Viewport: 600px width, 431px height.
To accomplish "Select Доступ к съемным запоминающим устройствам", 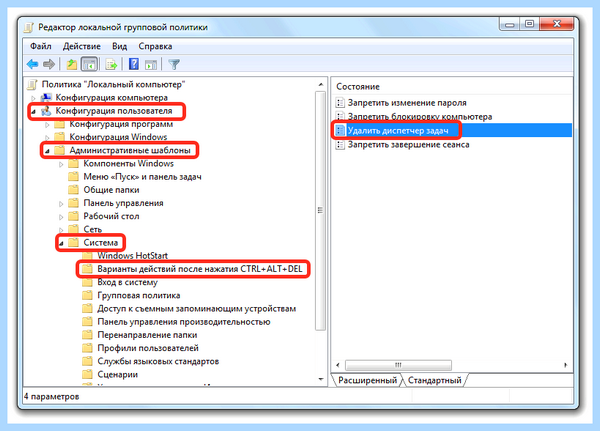I will click(197, 308).
